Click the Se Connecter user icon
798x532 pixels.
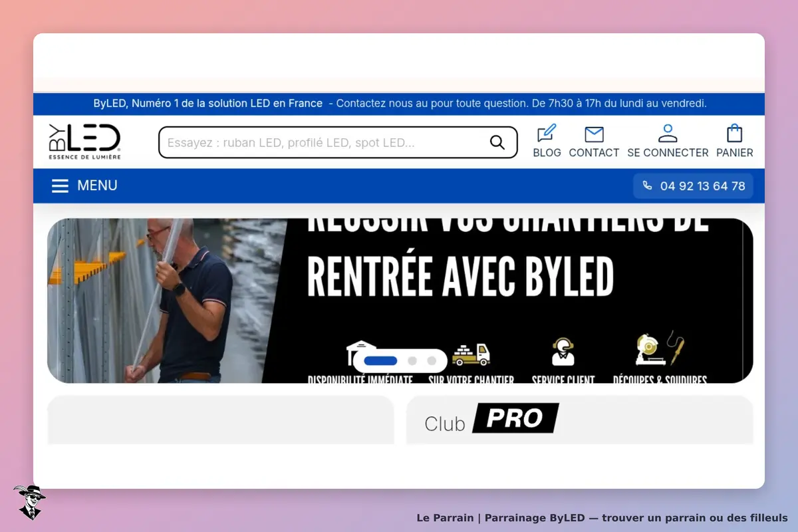(x=668, y=133)
